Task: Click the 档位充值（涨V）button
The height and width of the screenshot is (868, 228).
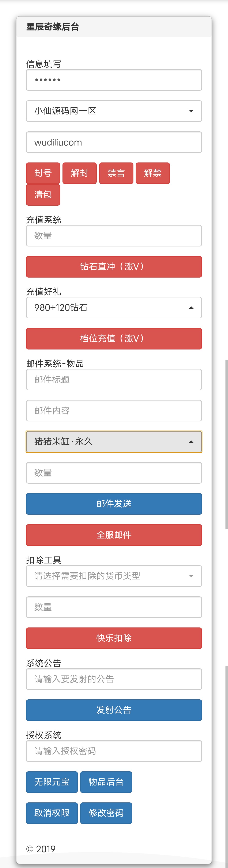Action: click(x=114, y=339)
